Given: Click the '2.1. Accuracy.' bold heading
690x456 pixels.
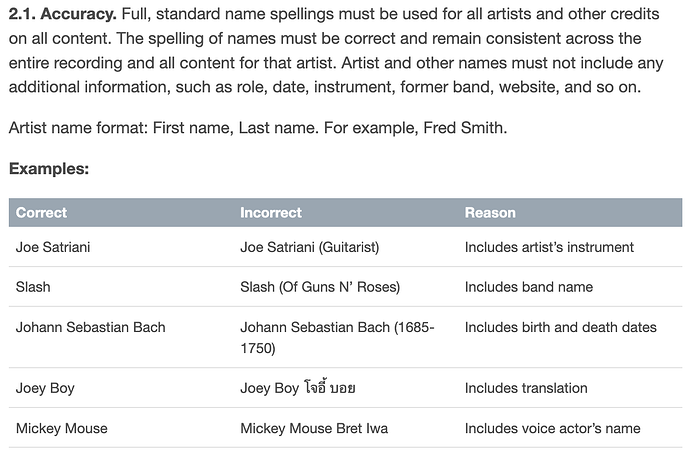Looking at the screenshot, I should click(62, 14).
